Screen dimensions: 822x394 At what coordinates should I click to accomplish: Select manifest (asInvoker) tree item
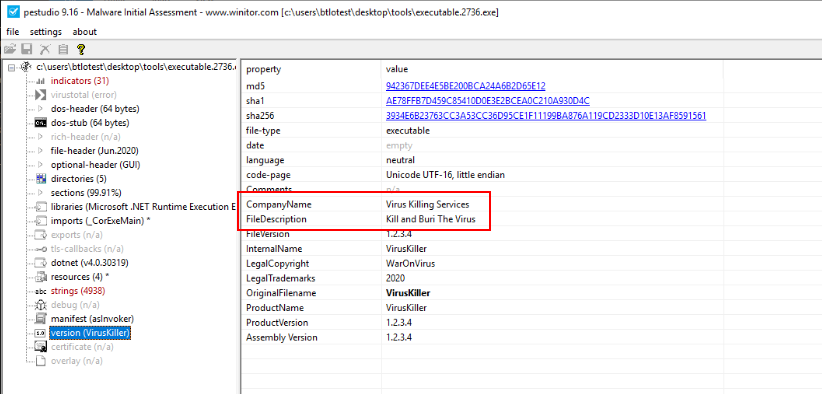tap(93, 319)
